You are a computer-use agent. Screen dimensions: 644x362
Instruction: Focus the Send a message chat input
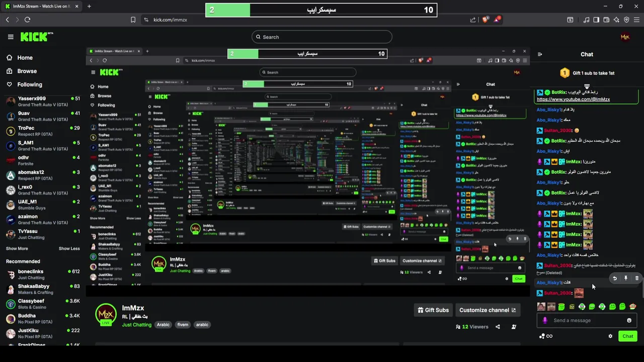(x=587, y=320)
